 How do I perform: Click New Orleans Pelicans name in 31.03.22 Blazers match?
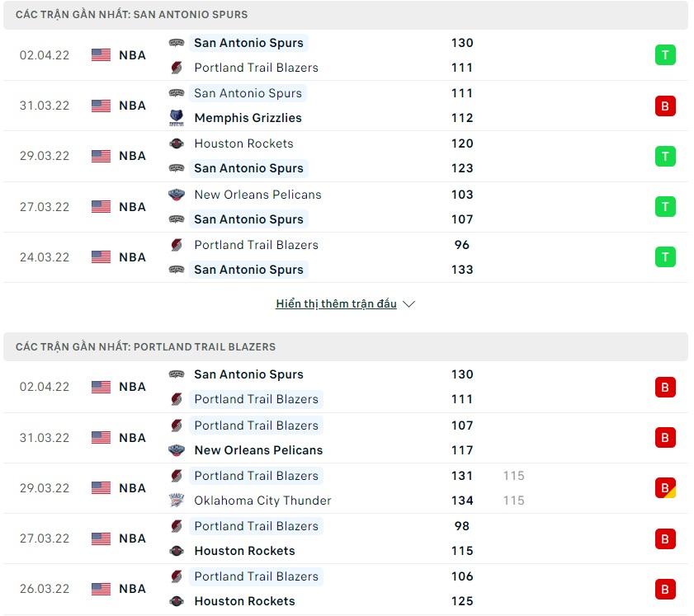[x=258, y=450]
